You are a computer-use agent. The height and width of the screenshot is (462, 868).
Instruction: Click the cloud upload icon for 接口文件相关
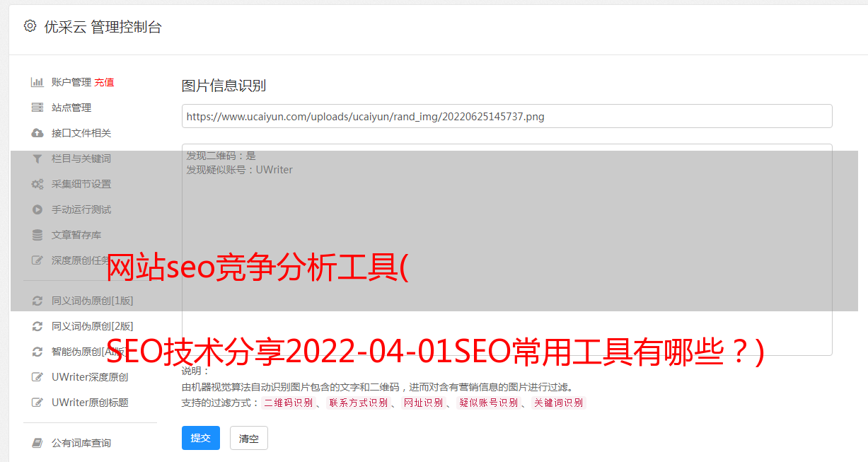click(x=37, y=133)
